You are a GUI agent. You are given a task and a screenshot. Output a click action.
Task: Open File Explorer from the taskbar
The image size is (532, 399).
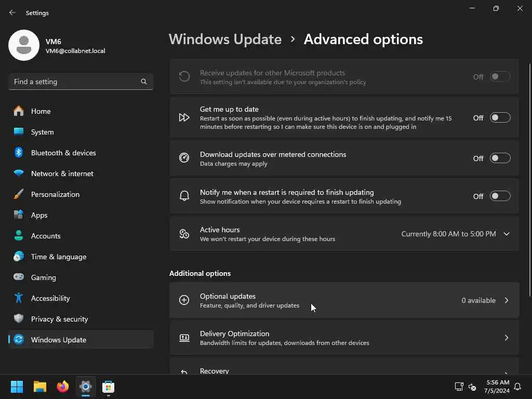(x=39, y=387)
